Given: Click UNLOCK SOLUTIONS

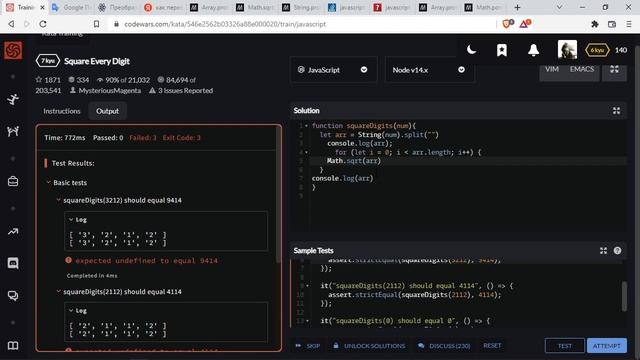Looking at the screenshot, I should (x=369, y=346).
